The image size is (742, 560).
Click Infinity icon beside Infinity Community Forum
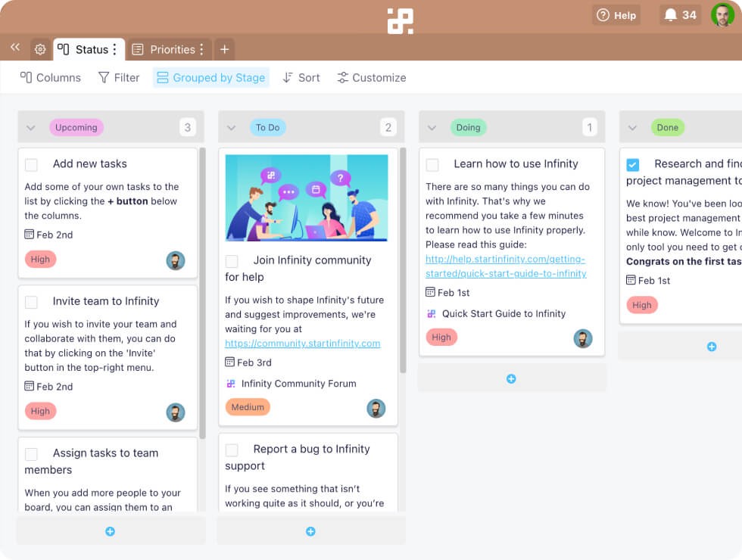click(x=231, y=384)
